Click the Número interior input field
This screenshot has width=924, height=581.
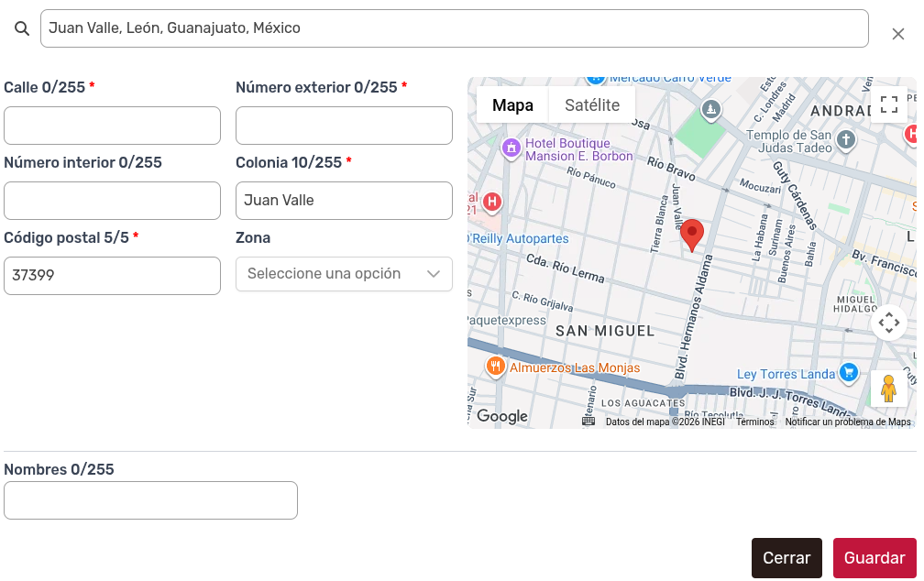(x=112, y=201)
